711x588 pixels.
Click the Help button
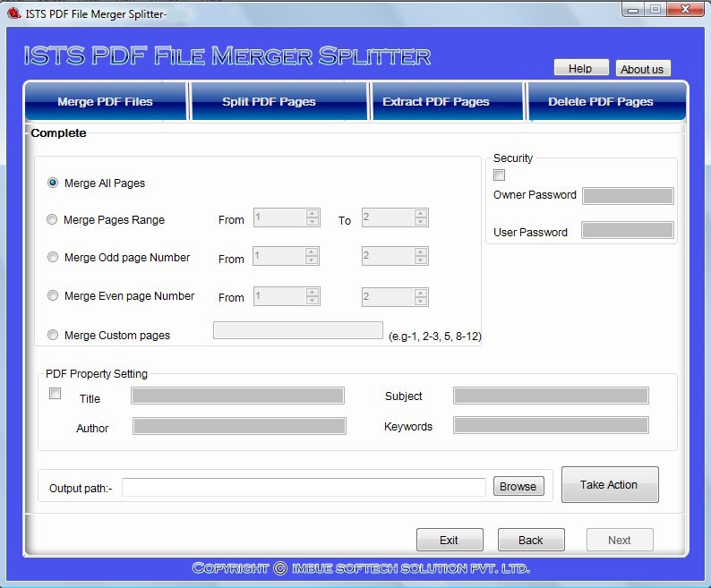580,68
